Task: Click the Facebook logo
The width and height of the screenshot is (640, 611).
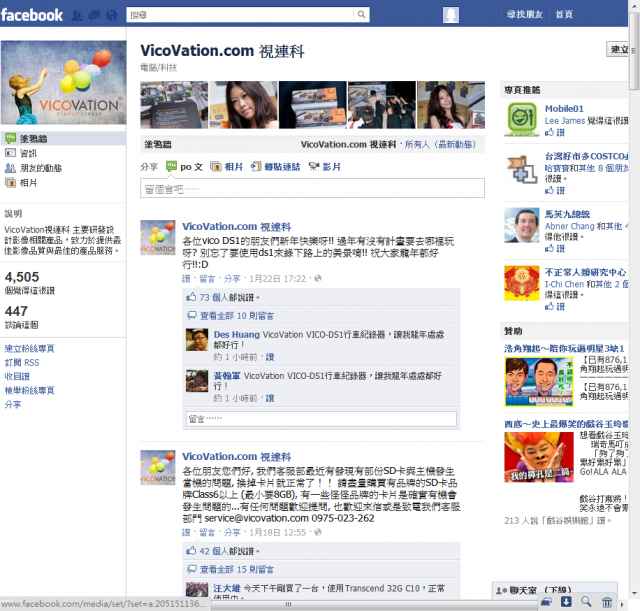Action: pos(32,15)
